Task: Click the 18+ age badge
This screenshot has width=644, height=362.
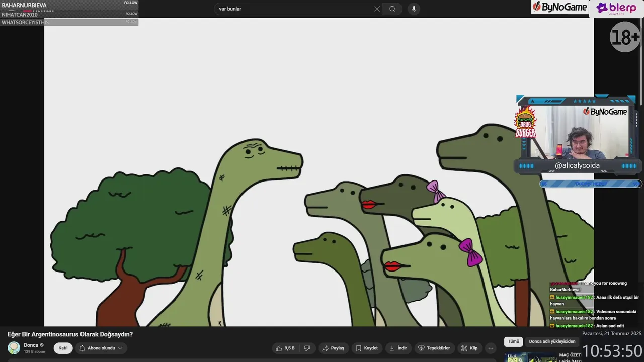Action: coord(625,37)
